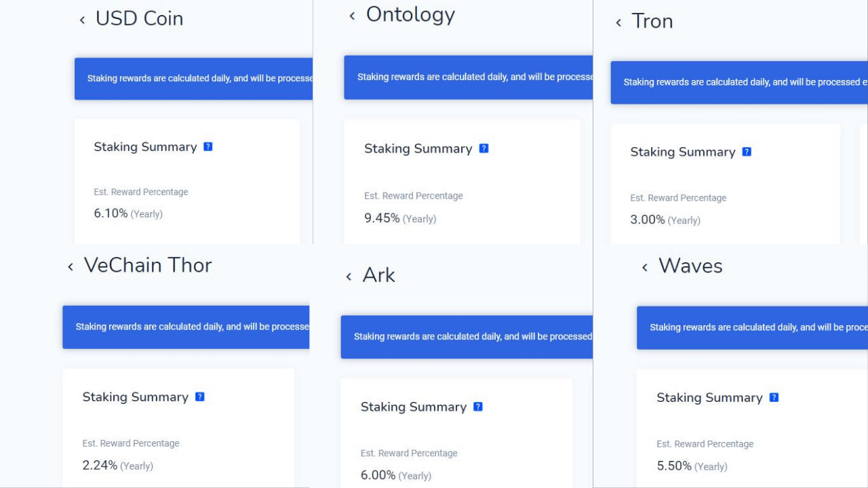Click the VeChain Thor page title
868x488 pixels.
148,265
